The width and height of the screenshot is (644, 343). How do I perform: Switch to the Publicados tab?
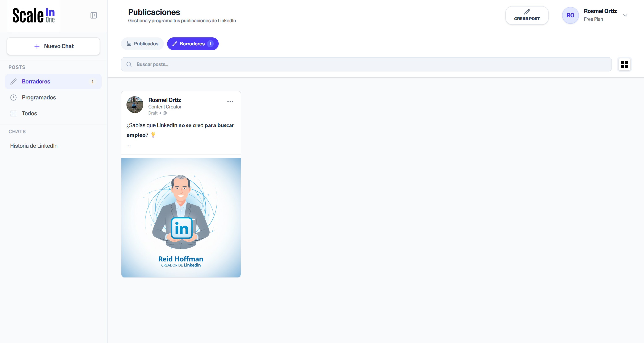142,44
